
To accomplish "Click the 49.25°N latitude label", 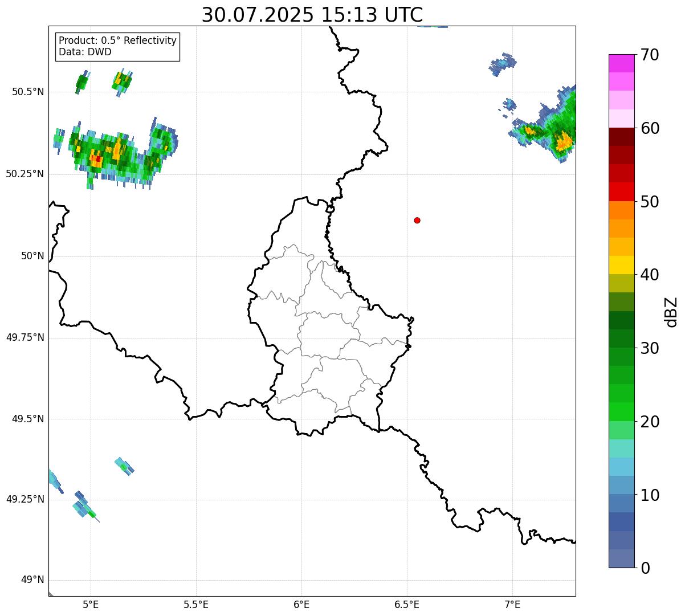I will click(x=25, y=499).
